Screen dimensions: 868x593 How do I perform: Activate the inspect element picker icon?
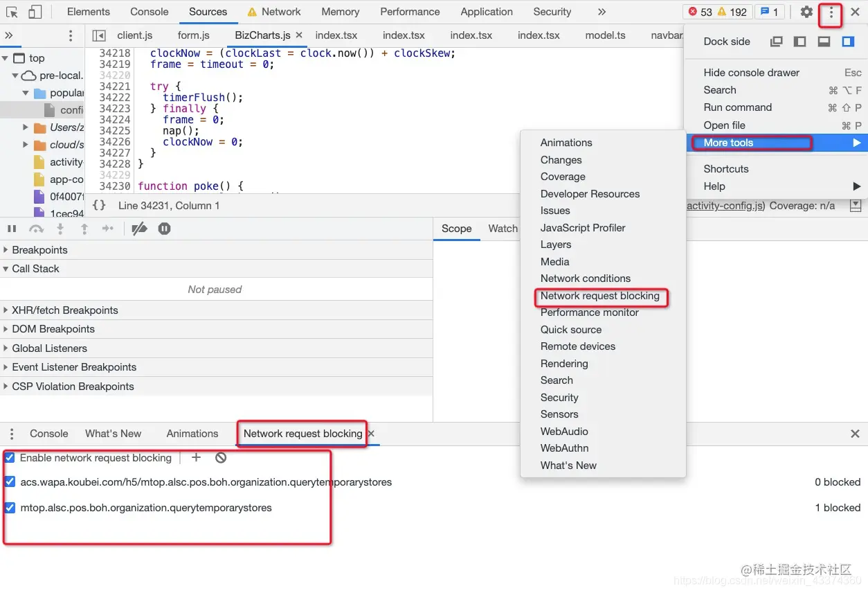tap(12, 12)
